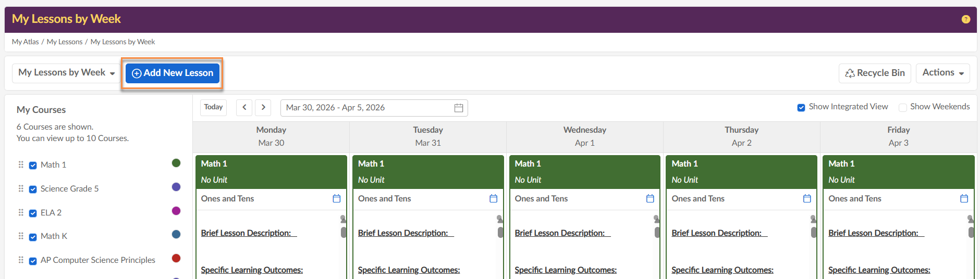Viewport: 980px width, 279px height.
Task: Go to My Lessons breadcrumb link
Action: pos(65,42)
